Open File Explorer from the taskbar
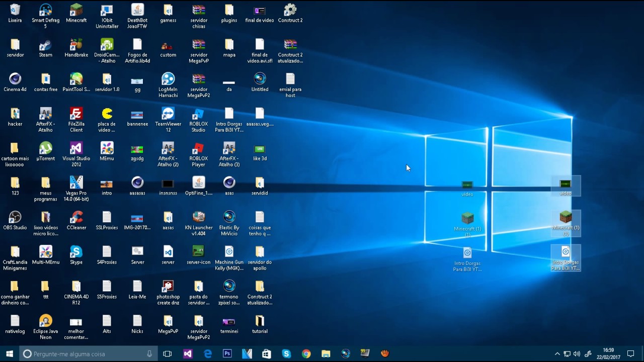 pos(326,354)
